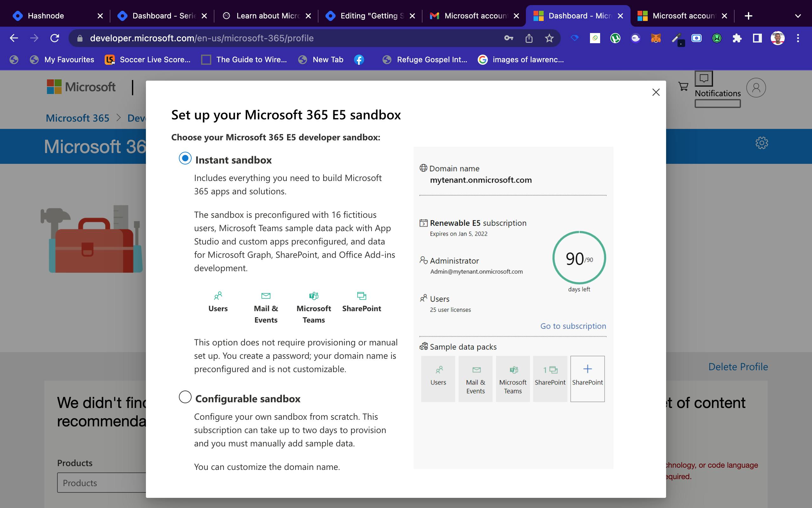Screen dimensions: 812x508
Task: Close the sandbox setup dialog
Action: (656, 92)
